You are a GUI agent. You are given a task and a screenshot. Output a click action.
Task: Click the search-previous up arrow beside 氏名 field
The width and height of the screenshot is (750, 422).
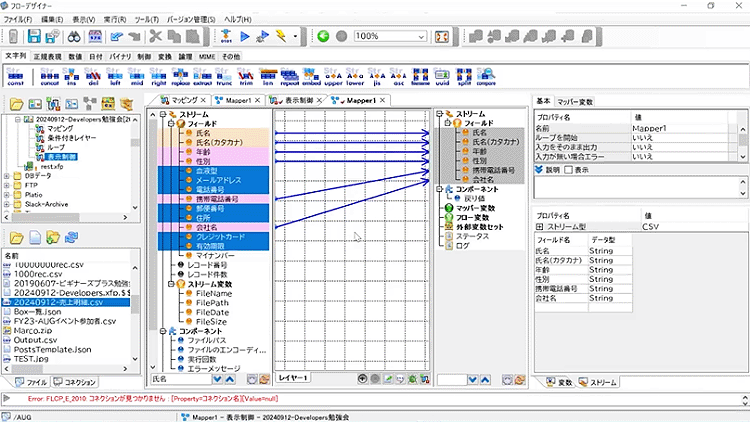pos(230,379)
